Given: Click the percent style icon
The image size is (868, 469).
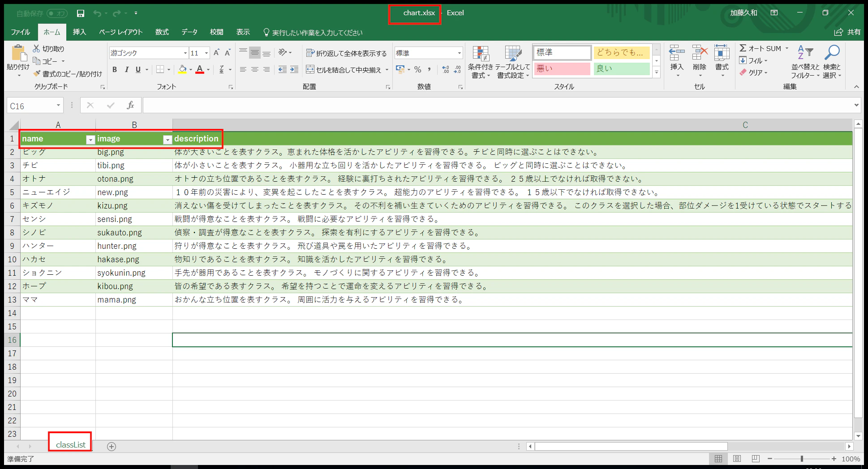Looking at the screenshot, I should 418,69.
